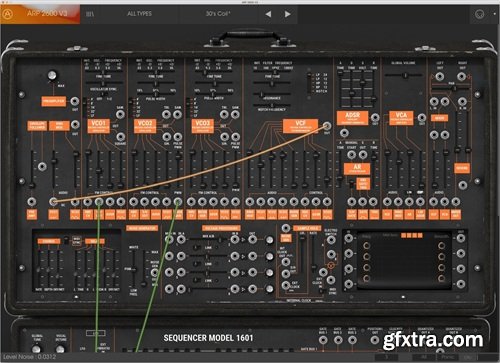500x363 pixels.
Task: Select the PREAMPLIFIER module label
Action: [x=54, y=101]
